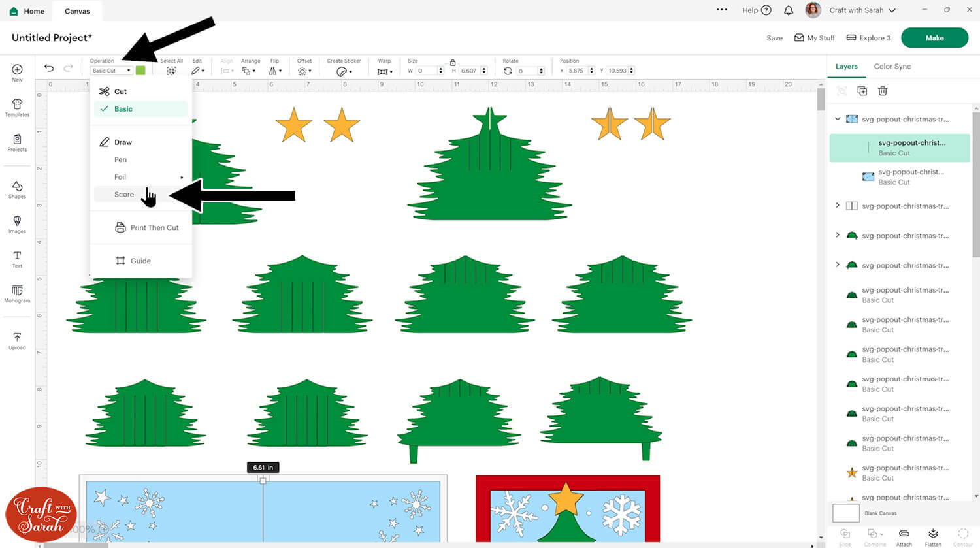Click the stepper arrows beside the Rotate field
The height and width of the screenshot is (548, 980).
(541, 71)
